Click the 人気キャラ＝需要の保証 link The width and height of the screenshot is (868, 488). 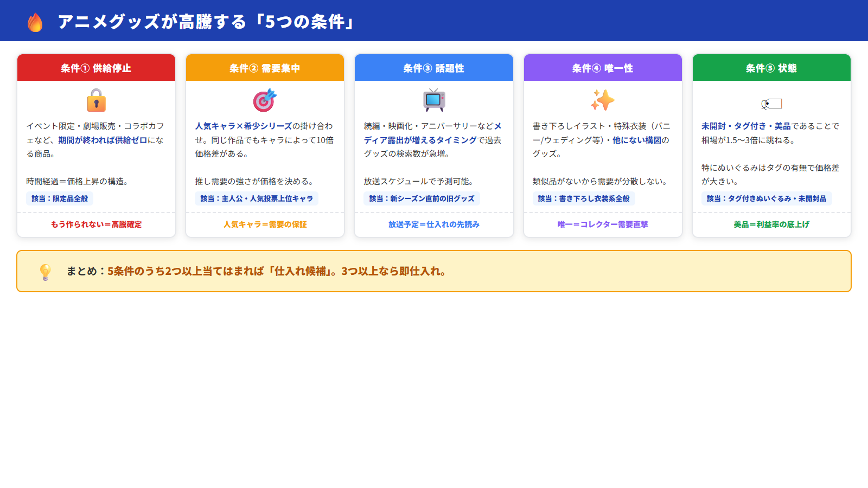click(x=264, y=224)
